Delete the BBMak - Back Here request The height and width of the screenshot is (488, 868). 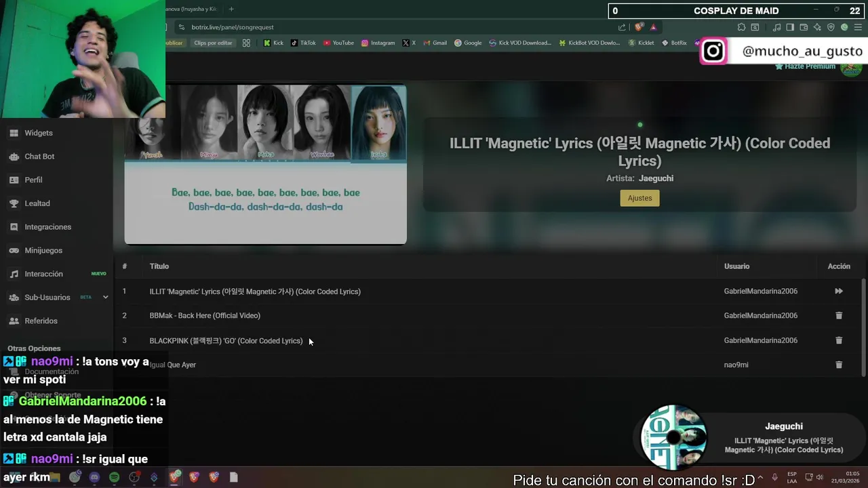(839, 316)
